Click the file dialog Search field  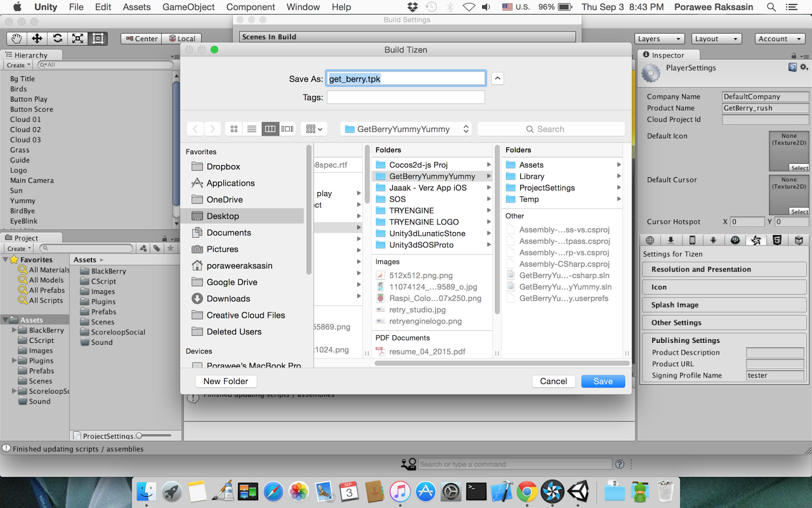[551, 129]
